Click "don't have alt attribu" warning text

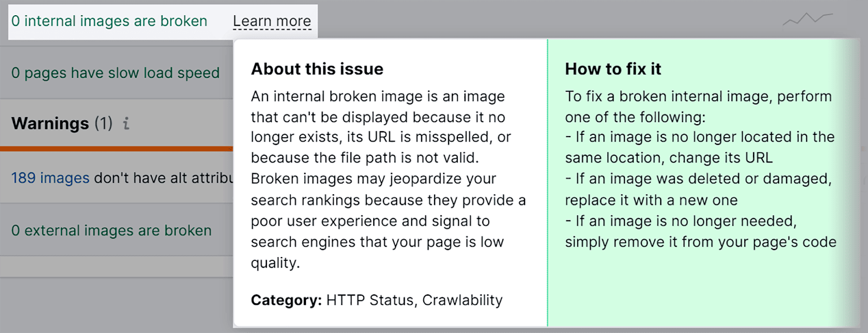pos(163,178)
